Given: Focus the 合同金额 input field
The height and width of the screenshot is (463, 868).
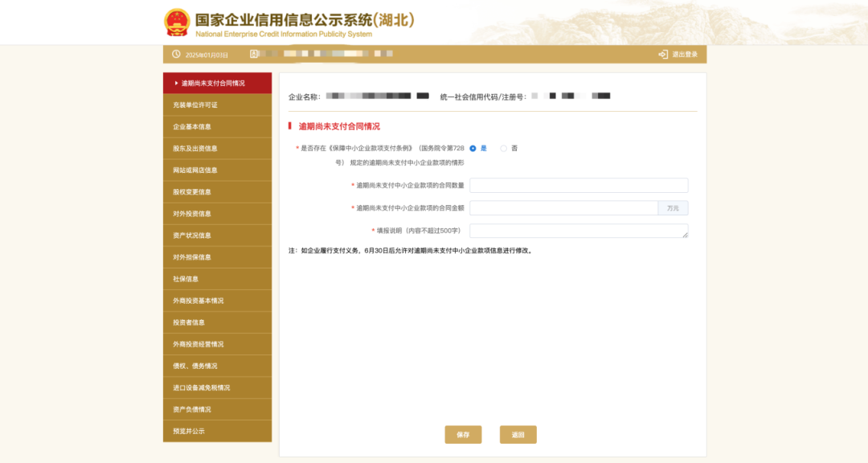Looking at the screenshot, I should [564, 208].
